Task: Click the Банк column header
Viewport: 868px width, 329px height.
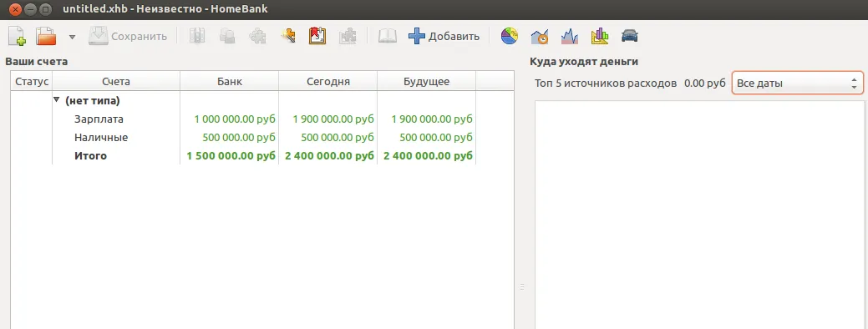Action: point(229,82)
